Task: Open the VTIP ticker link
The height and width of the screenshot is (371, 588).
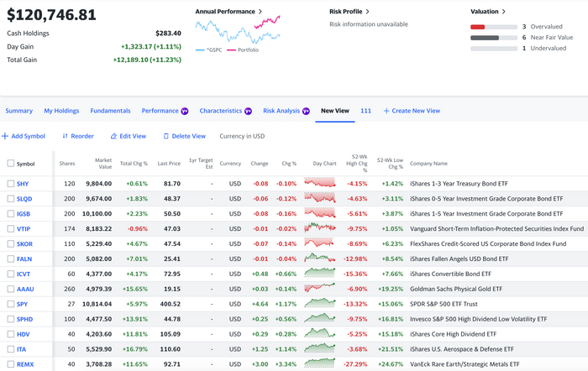Action: [x=24, y=228]
